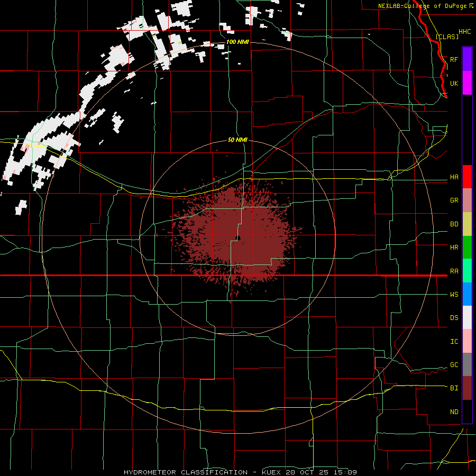Click the "GR" legend label
The width and height of the screenshot is (476, 476).
(x=454, y=200)
